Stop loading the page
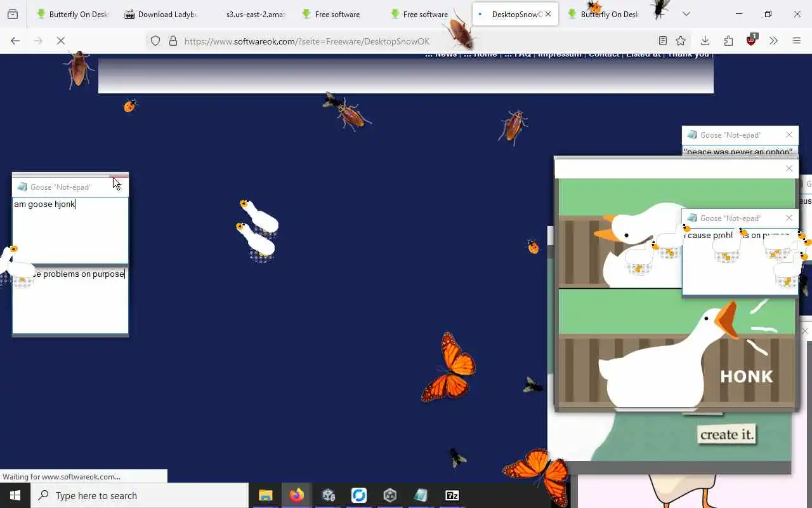Viewport: 812px width, 508px height. (x=61, y=41)
